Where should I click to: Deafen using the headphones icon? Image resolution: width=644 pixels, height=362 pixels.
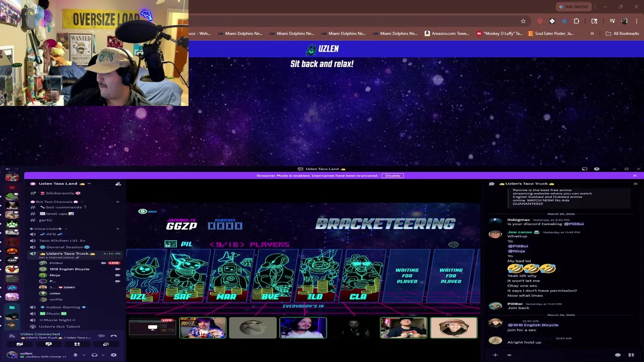(94, 355)
